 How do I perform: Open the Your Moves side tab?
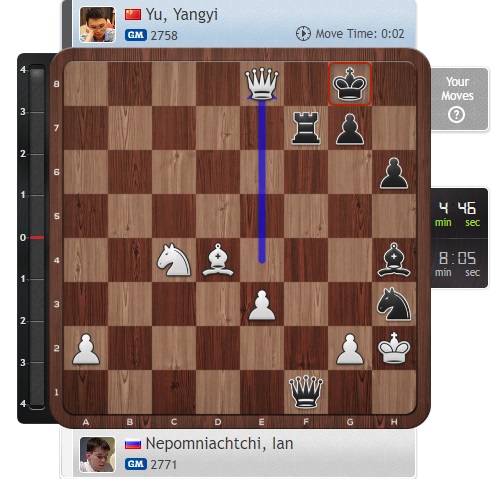(460, 99)
